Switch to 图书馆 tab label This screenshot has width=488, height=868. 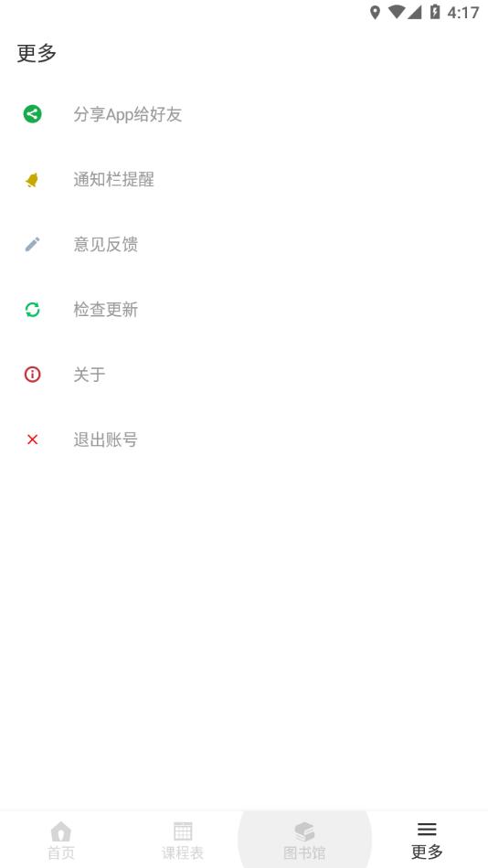coord(304,852)
